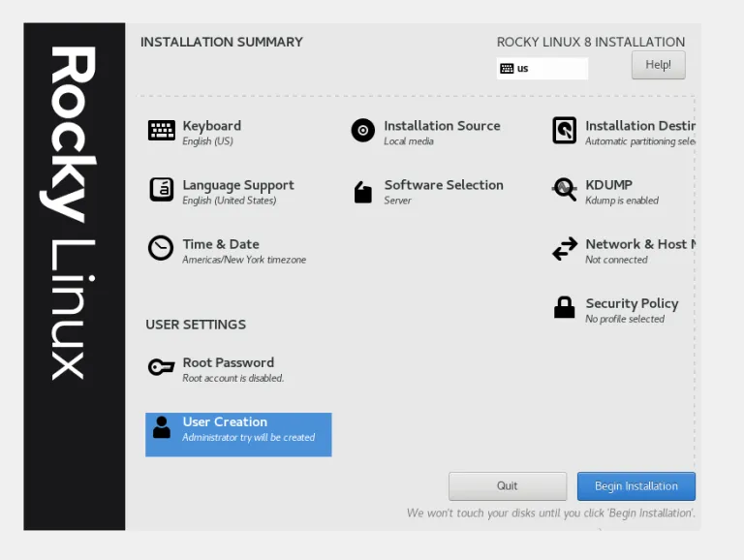The width and height of the screenshot is (744, 560).
Task: Open Software Selection label
Action: click(x=444, y=185)
